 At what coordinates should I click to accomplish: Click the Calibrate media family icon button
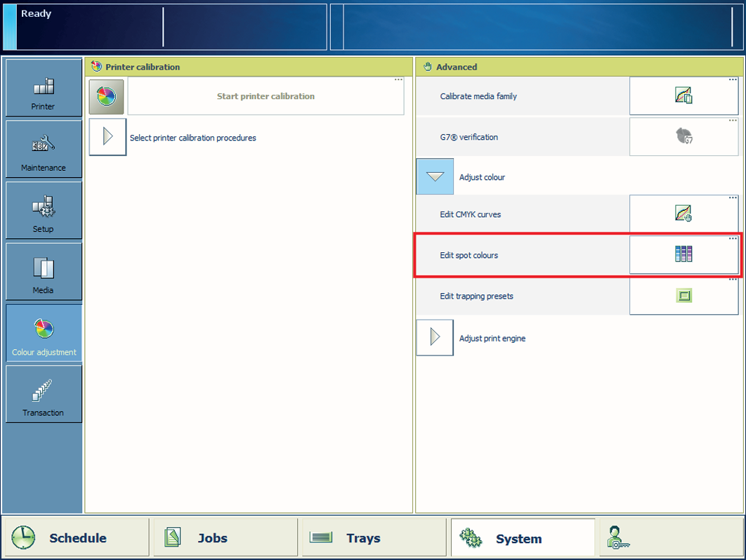(683, 96)
